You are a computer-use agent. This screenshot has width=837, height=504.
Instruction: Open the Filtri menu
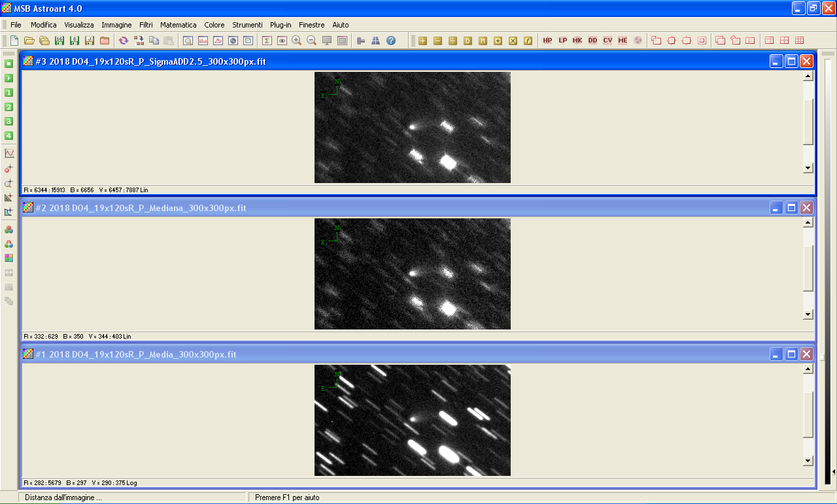coord(146,25)
